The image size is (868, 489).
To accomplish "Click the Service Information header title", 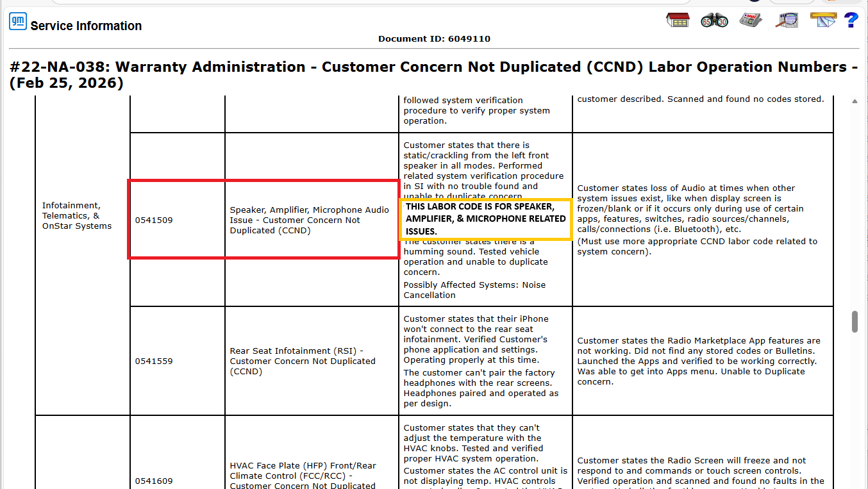I will pos(86,26).
